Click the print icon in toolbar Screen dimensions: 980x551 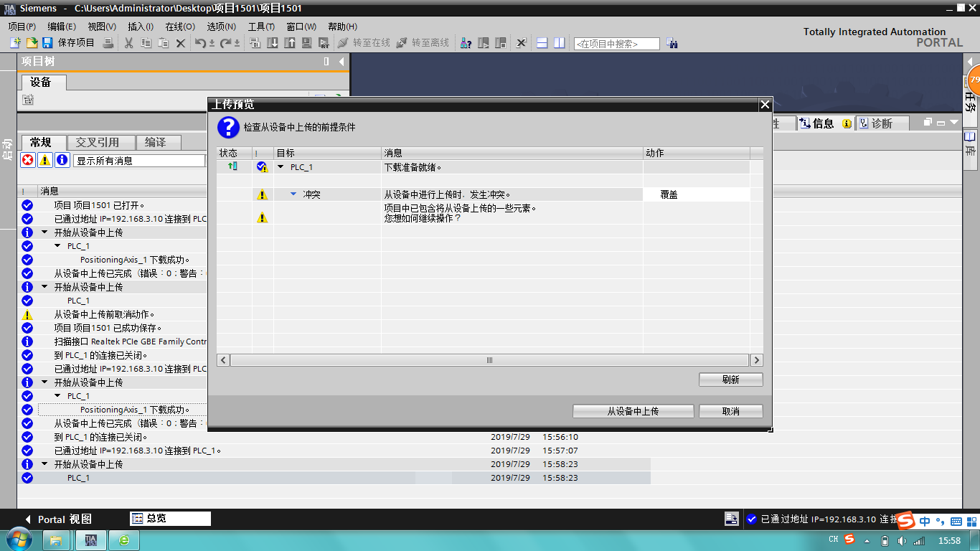[x=108, y=43]
